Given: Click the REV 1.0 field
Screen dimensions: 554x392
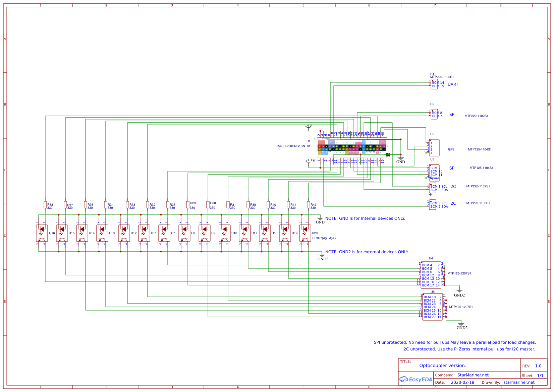Looking at the screenshot, I should [x=539, y=366].
